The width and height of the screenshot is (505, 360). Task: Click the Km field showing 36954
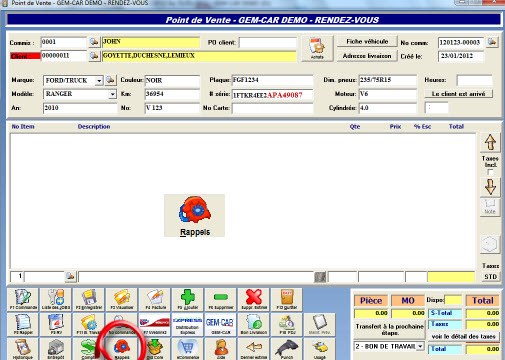172,94
